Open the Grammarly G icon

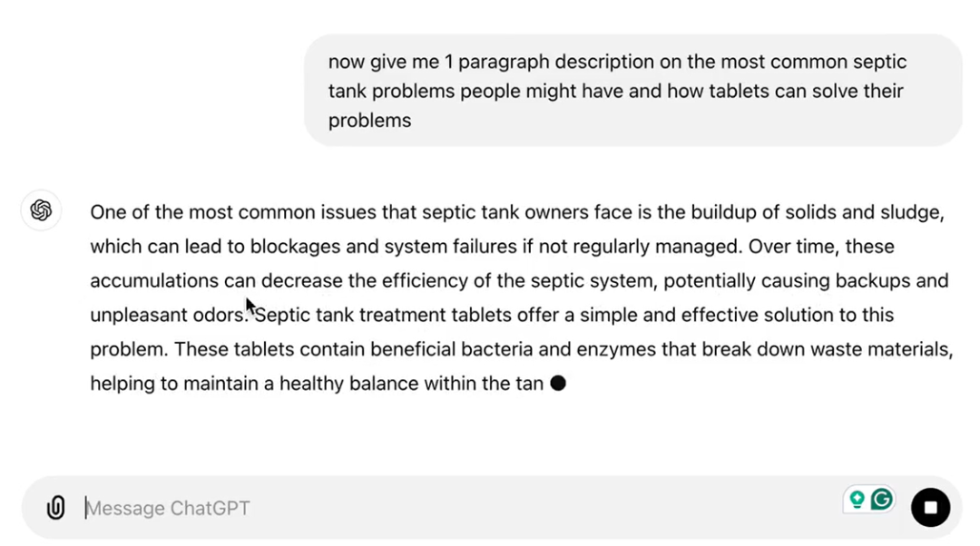pos(881,499)
